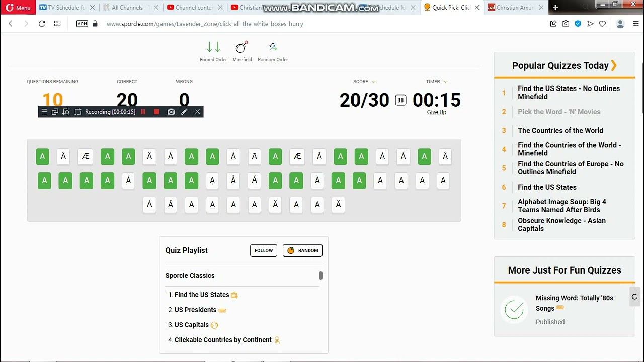The image size is (644, 362).
Task: Open Clickable Countries by Continent item
Action: 223,340
